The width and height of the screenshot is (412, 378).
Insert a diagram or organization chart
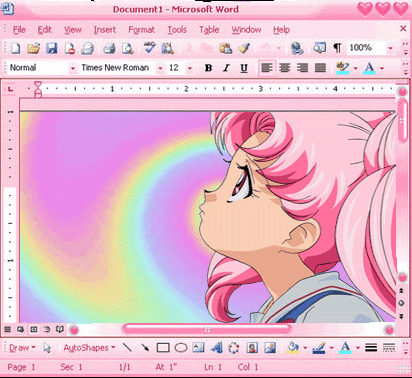click(x=234, y=348)
